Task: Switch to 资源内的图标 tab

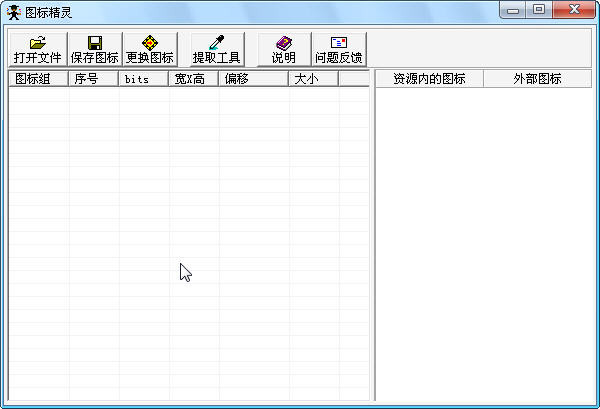Action: point(429,79)
